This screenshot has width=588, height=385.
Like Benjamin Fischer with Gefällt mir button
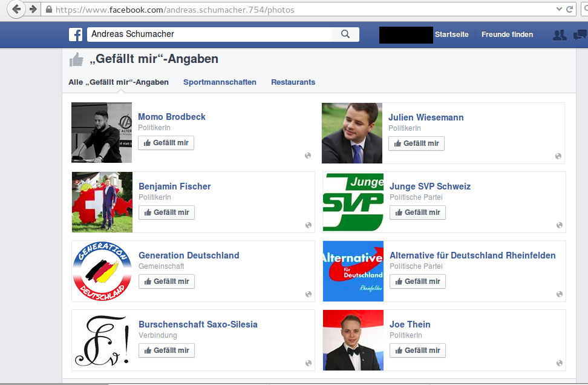[x=167, y=212]
